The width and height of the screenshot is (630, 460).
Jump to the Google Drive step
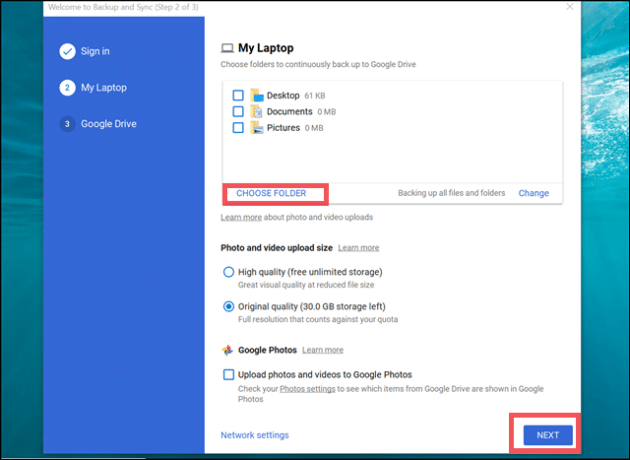pyautogui.click(x=108, y=124)
